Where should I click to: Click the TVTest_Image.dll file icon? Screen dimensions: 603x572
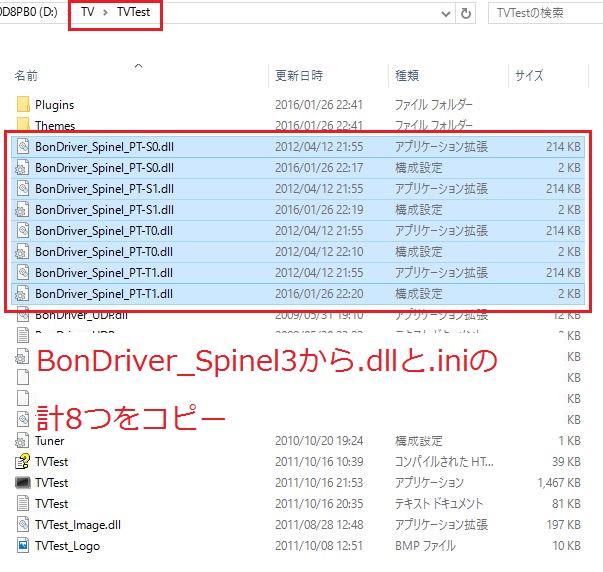[23, 524]
